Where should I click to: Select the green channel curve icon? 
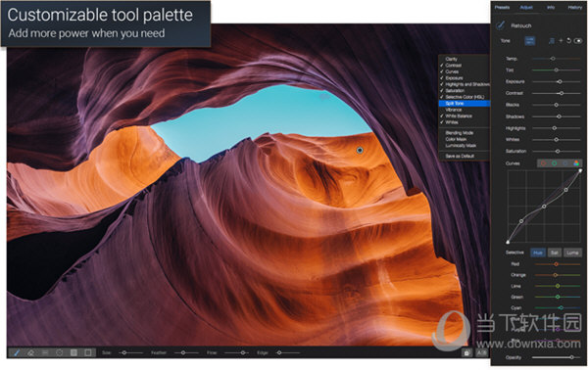554,163
